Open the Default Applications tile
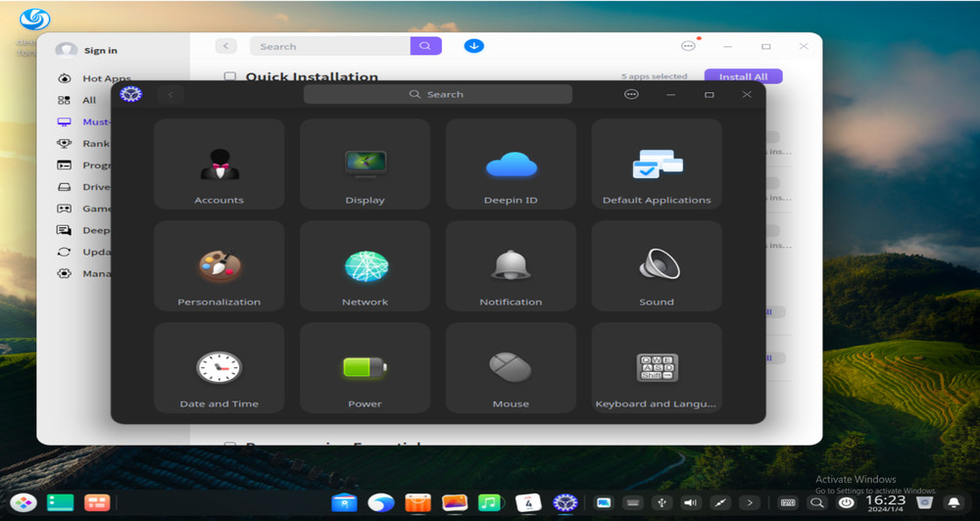Viewport: 980px width, 521px height. (x=657, y=165)
